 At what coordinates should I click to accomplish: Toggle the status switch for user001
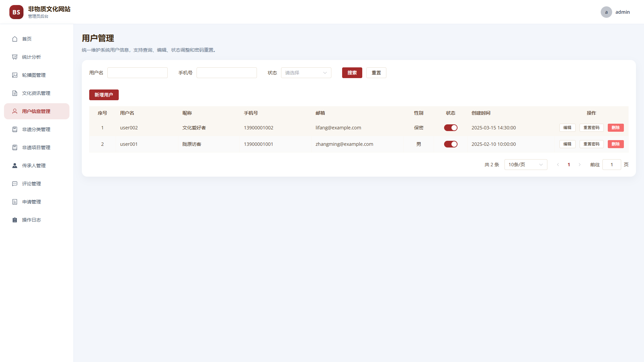point(451,144)
